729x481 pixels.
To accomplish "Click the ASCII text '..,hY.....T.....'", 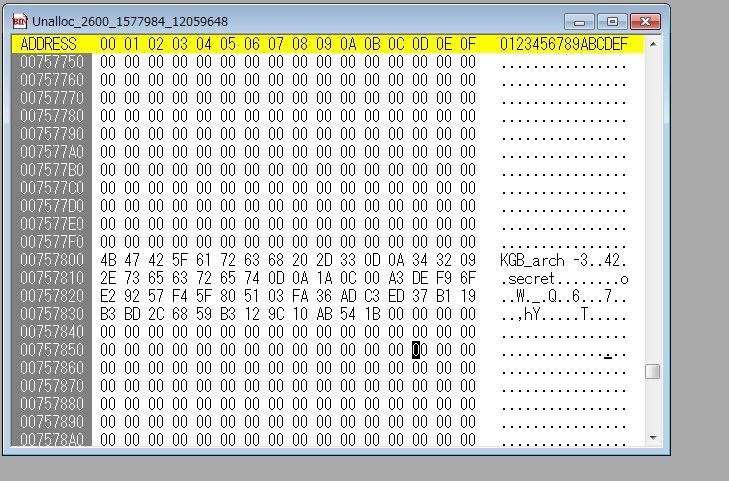I will [564, 315].
